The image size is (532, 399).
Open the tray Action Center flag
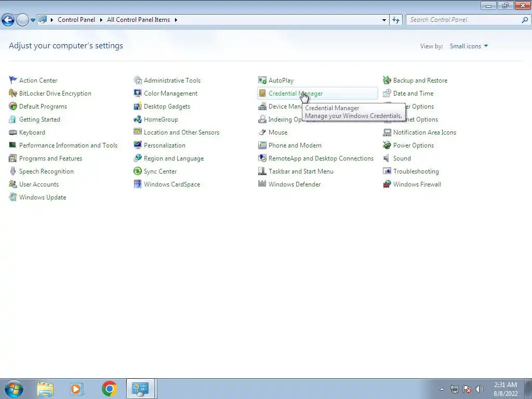point(467,389)
